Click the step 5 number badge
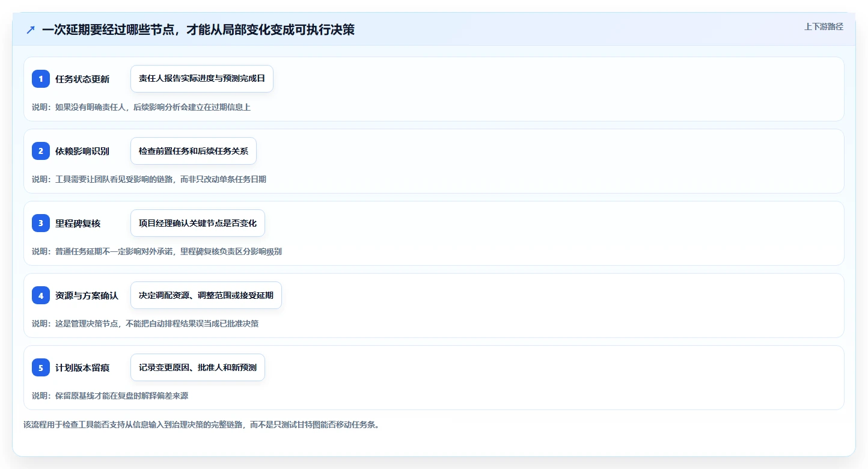The height and width of the screenshot is (469, 868). click(x=41, y=367)
